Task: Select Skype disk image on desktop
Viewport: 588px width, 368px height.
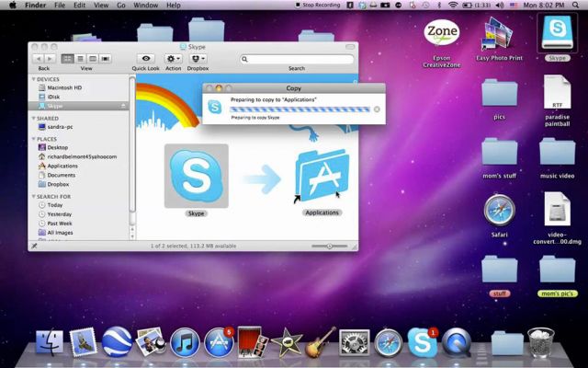Action: coord(557,33)
